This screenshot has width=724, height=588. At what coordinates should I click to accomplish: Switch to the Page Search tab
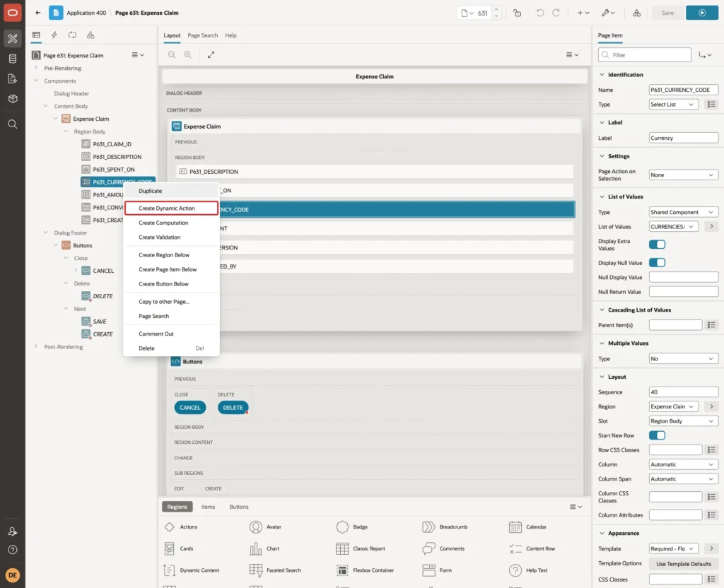click(x=202, y=35)
